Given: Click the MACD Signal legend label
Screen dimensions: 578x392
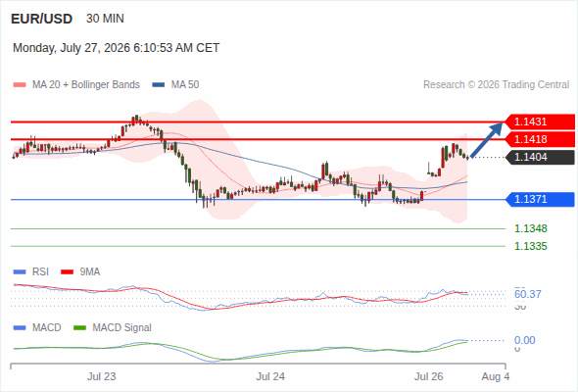Looking at the screenshot, I should (x=122, y=328).
